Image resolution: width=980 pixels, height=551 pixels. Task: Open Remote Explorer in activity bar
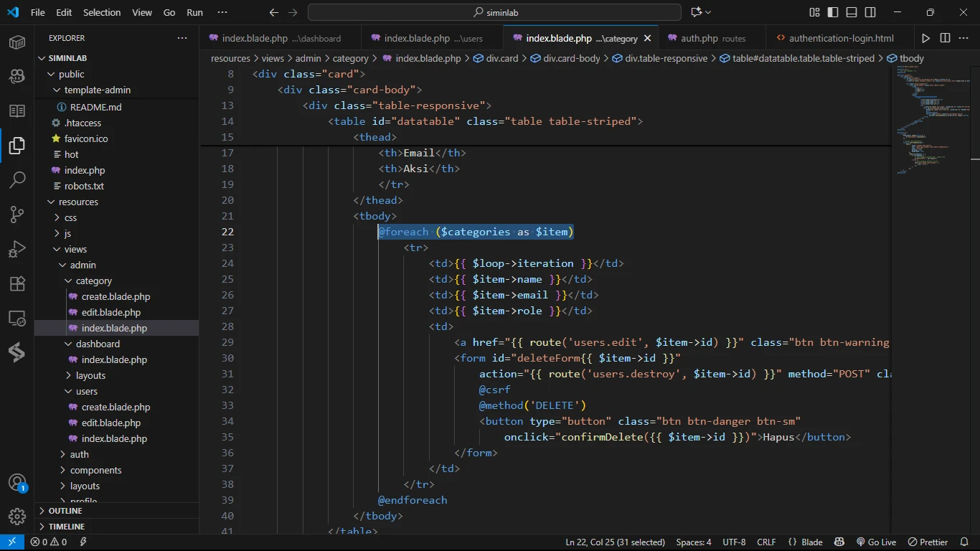click(17, 318)
